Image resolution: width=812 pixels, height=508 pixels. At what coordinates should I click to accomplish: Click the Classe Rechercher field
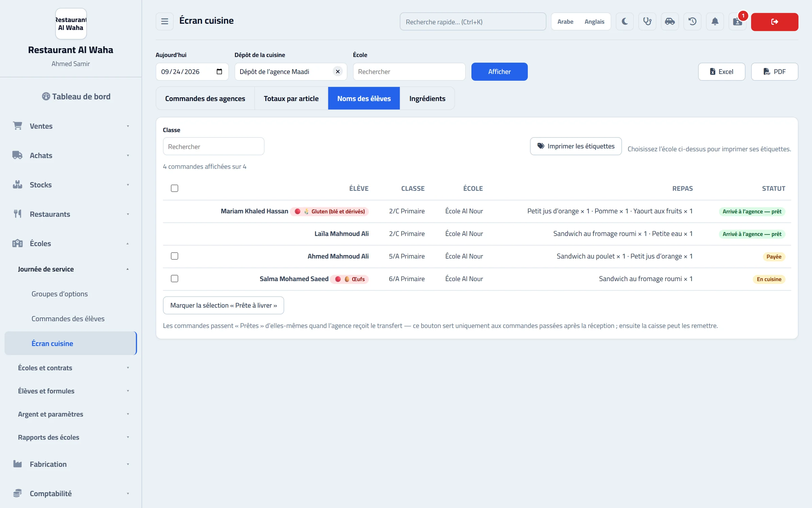(x=213, y=146)
